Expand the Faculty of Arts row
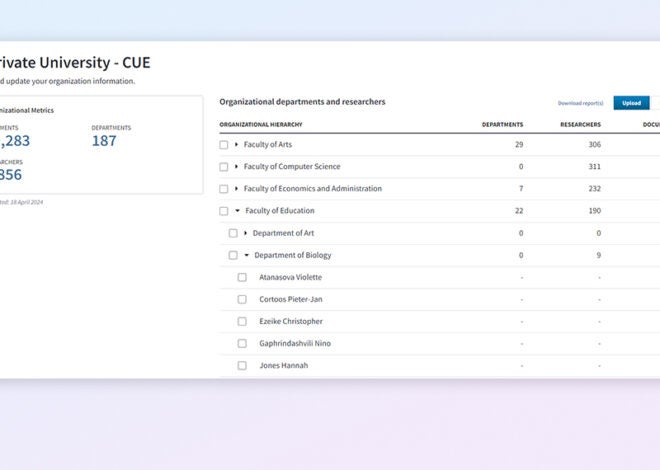660x470 pixels. [237, 145]
